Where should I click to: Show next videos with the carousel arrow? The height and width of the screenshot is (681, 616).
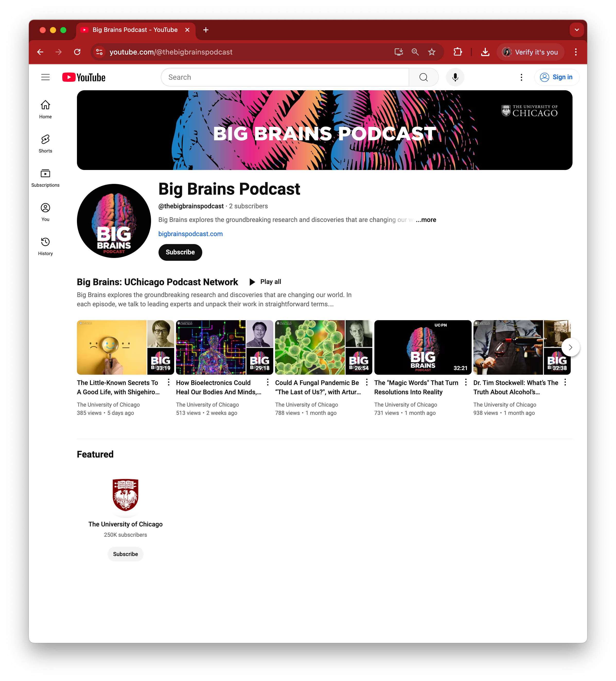(571, 347)
